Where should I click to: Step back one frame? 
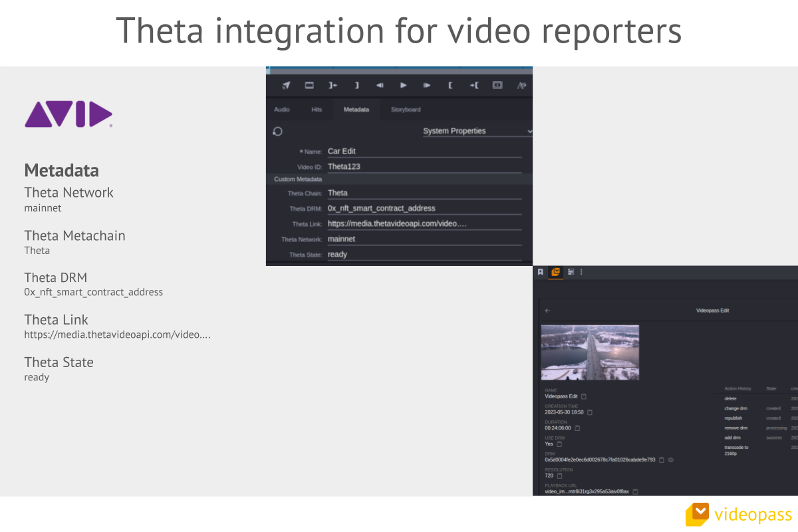[x=380, y=85]
